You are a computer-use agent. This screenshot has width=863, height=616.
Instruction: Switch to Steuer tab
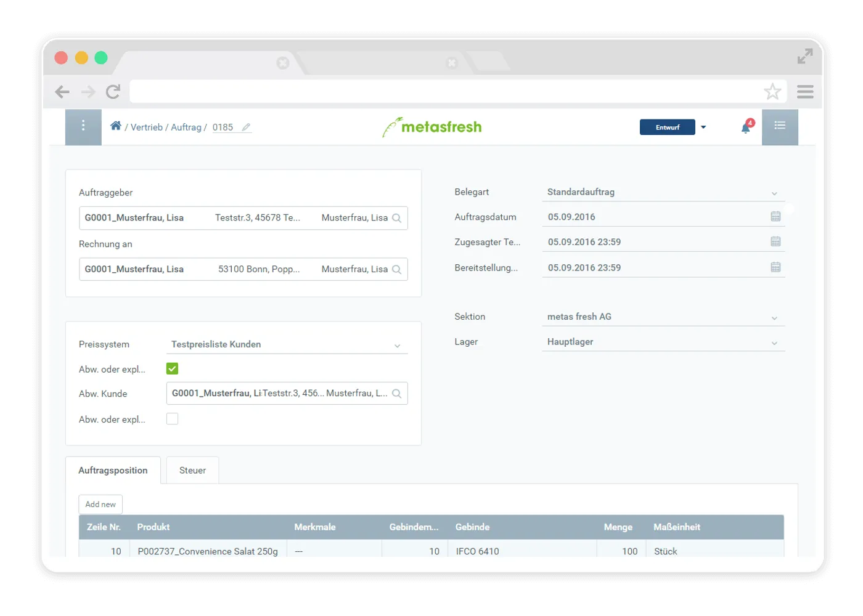point(192,471)
